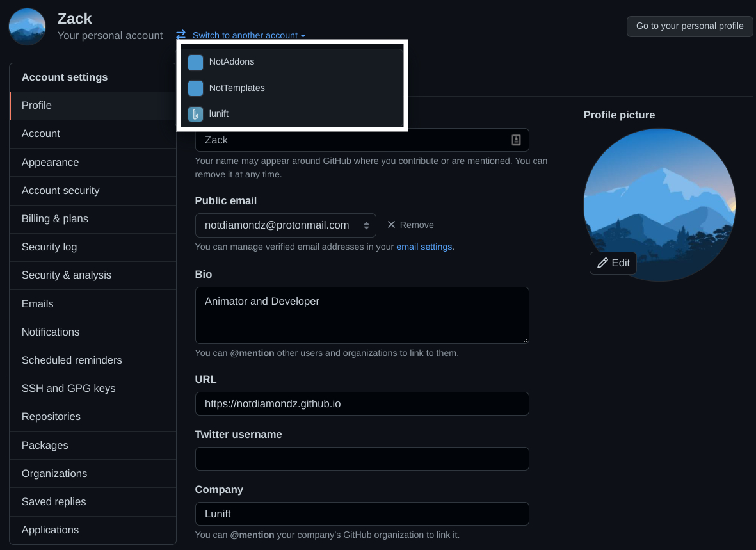Select NotAddons from the account list
756x550 pixels.
(x=292, y=61)
